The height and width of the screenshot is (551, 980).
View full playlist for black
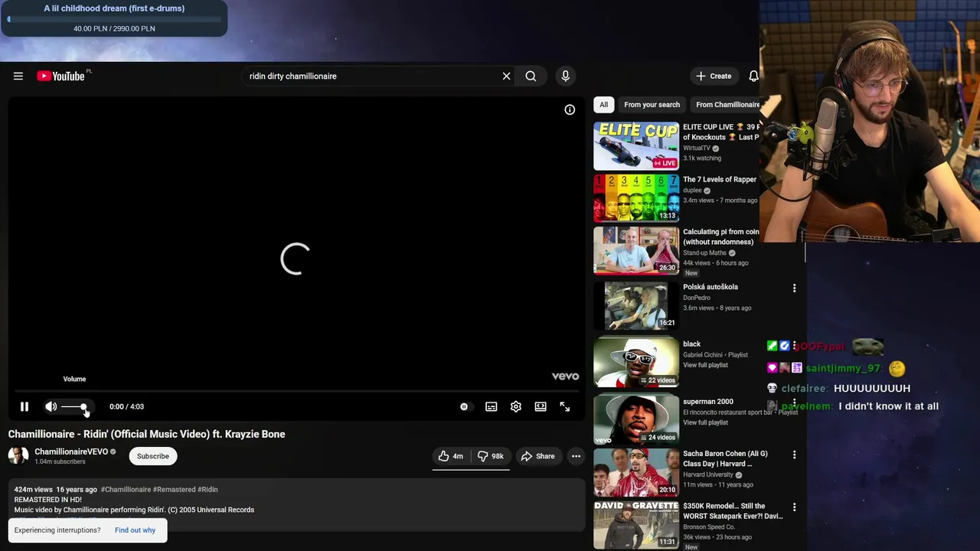coord(706,365)
